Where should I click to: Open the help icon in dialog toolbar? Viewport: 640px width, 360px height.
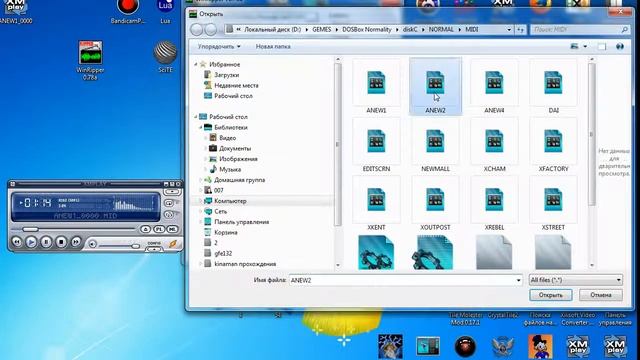[x=620, y=47]
